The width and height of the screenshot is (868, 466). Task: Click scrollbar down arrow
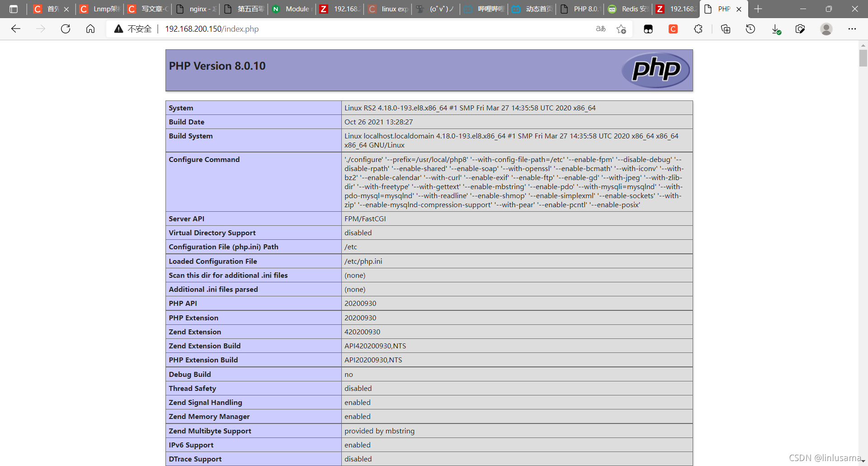tap(863, 461)
